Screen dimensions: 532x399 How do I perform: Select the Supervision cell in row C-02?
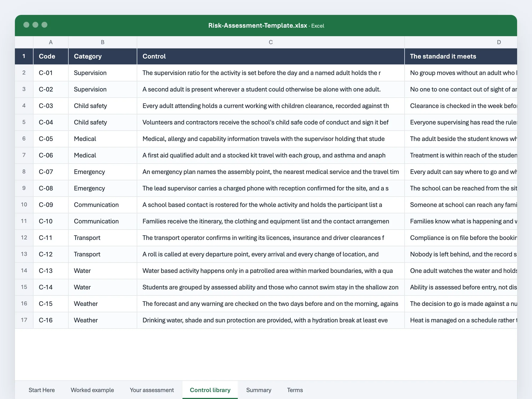pos(103,89)
